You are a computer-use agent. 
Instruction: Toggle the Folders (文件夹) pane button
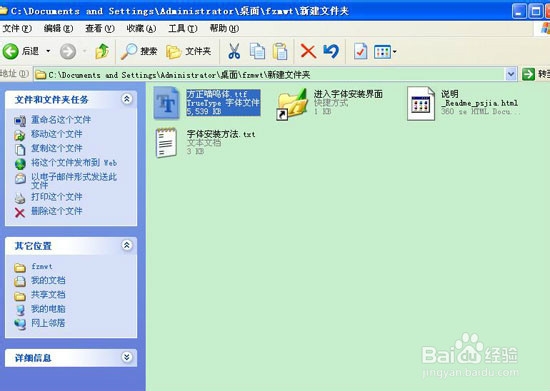189,52
